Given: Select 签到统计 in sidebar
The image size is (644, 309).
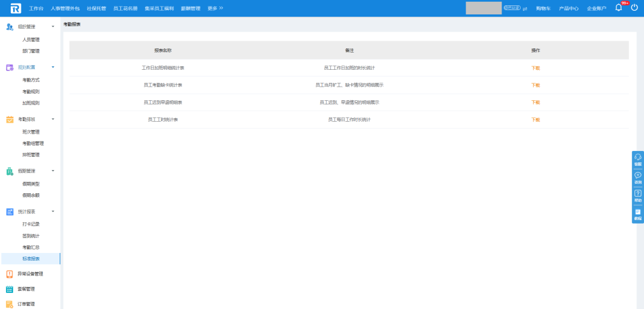Looking at the screenshot, I should (x=31, y=236).
